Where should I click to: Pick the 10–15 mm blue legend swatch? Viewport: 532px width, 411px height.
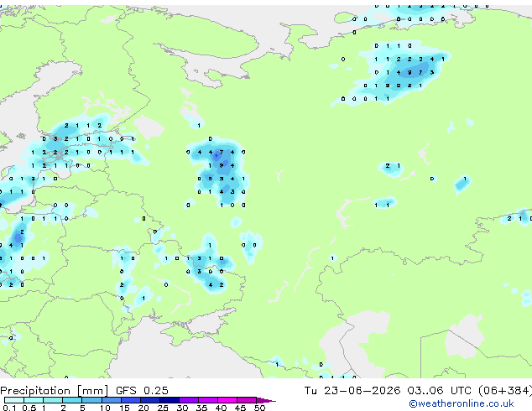111,400
